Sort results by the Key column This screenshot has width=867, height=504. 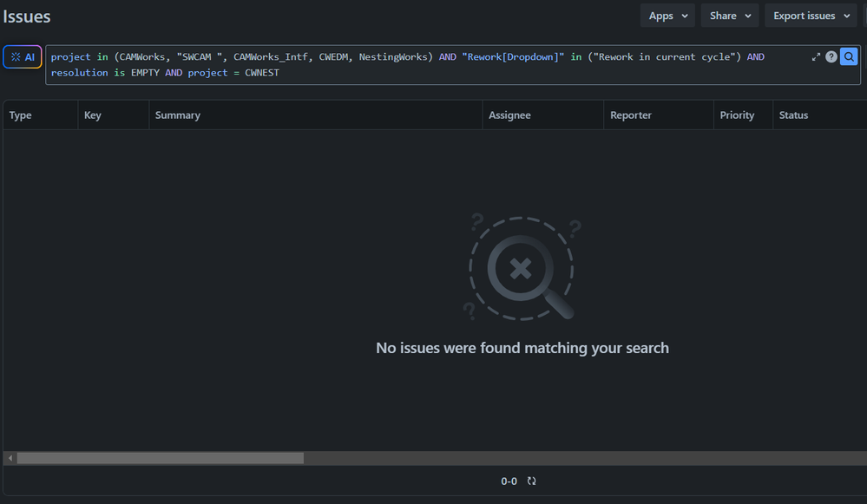pos(92,115)
